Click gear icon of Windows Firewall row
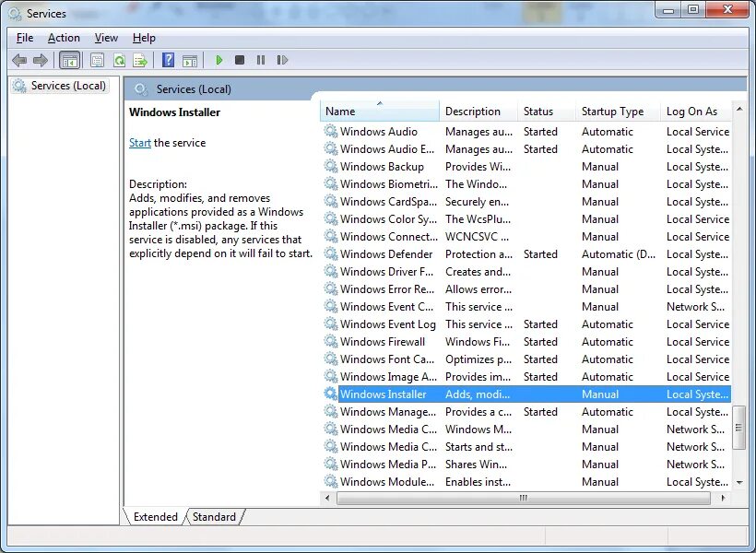 point(331,341)
